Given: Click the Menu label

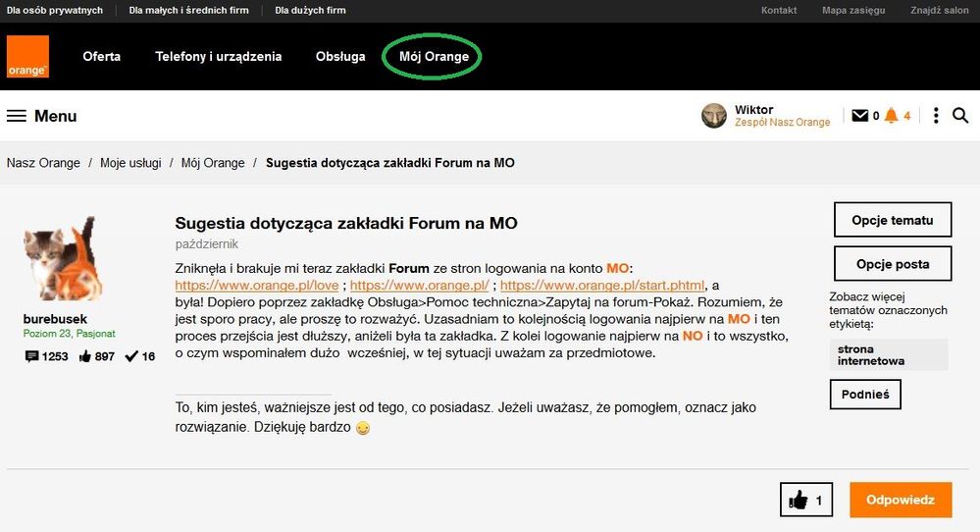Looking at the screenshot, I should (56, 116).
